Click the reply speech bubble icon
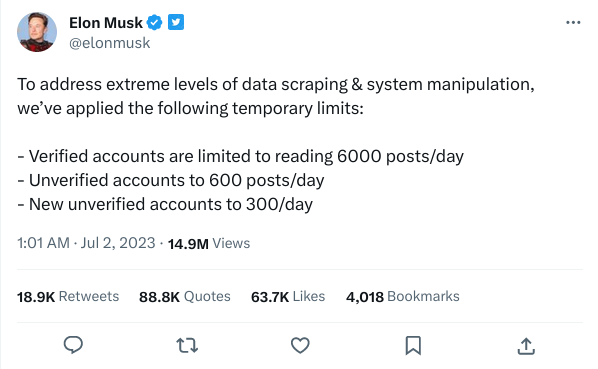The width and height of the screenshot is (598, 369). pos(73,345)
